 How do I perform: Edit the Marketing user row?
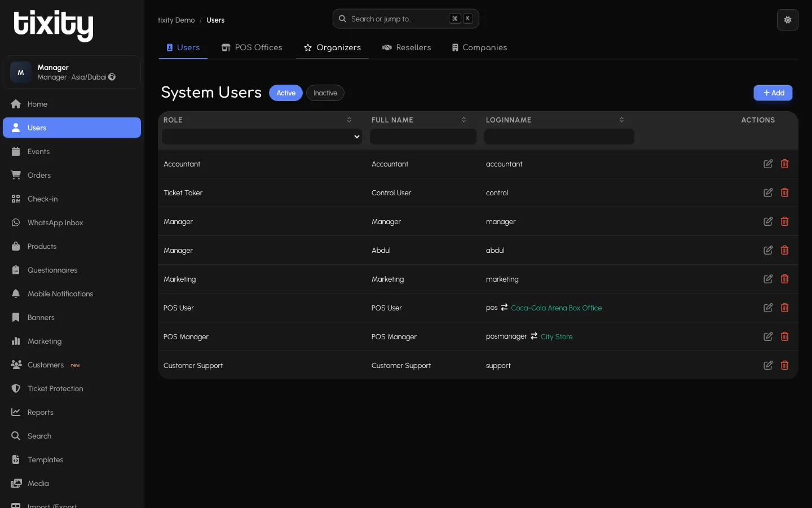768,279
